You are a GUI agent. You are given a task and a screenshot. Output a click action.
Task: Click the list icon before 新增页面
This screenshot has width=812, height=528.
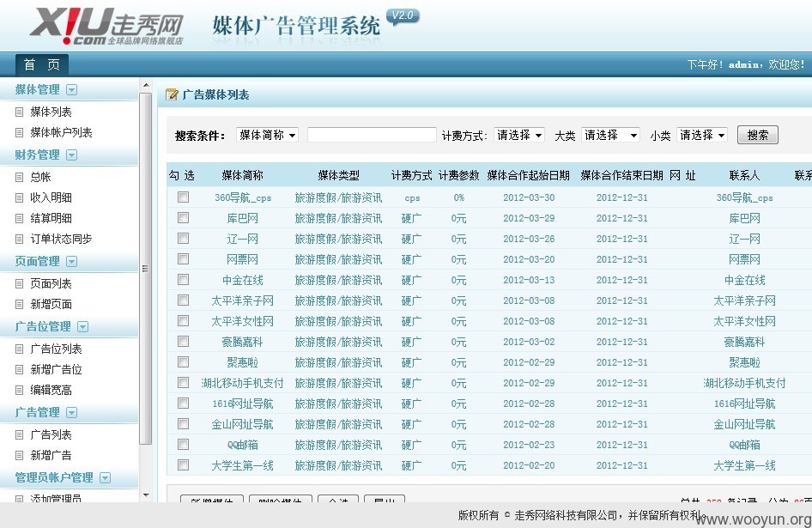pyautogui.click(x=19, y=304)
